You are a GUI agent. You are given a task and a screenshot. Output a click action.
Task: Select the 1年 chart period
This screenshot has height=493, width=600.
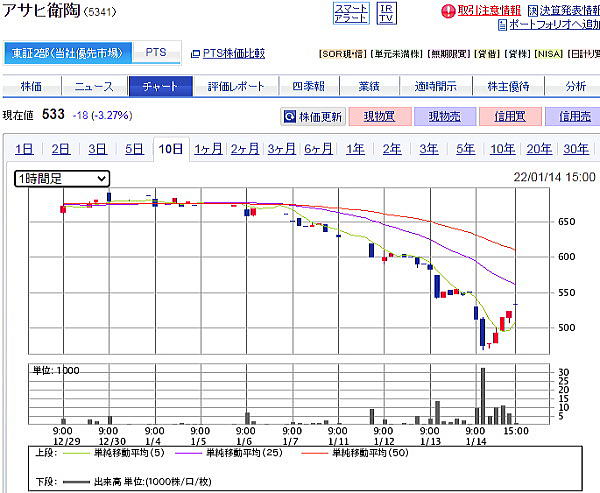355,150
